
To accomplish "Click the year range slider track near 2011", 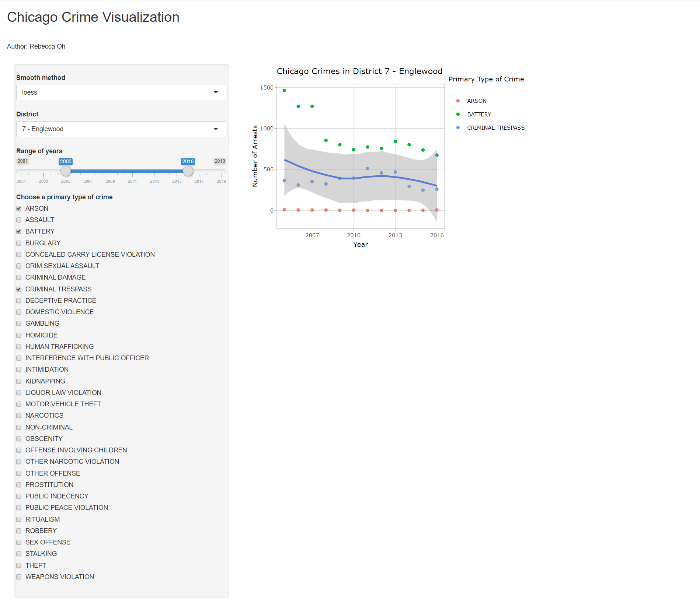I will tap(132, 171).
